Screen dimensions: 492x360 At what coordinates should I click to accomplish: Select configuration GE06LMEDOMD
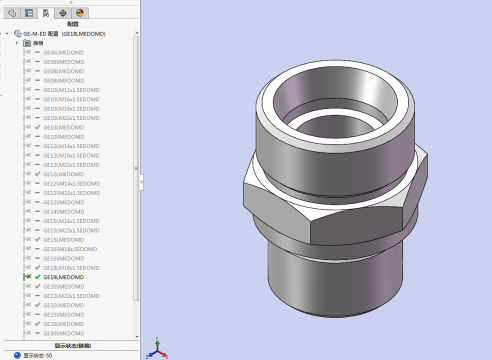(64, 52)
